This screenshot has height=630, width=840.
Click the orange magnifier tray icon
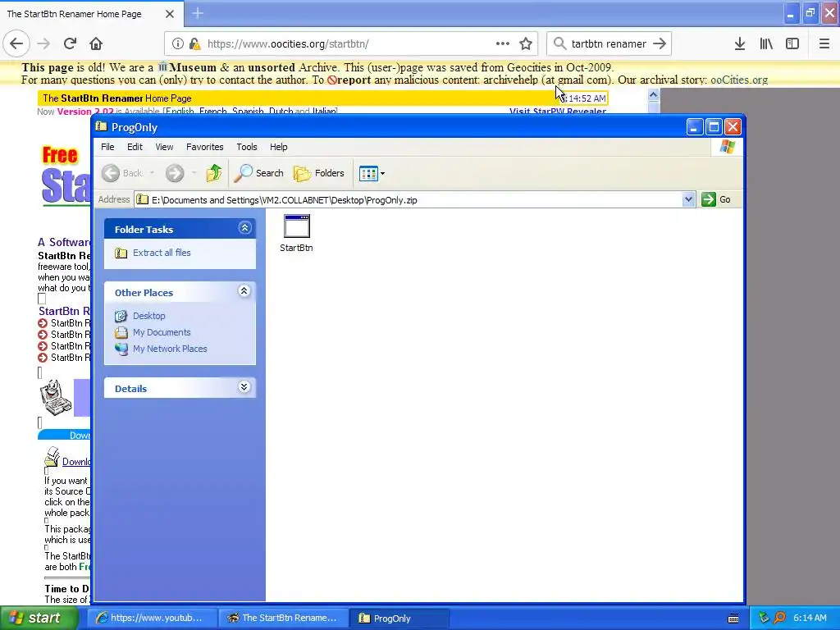pos(780,618)
